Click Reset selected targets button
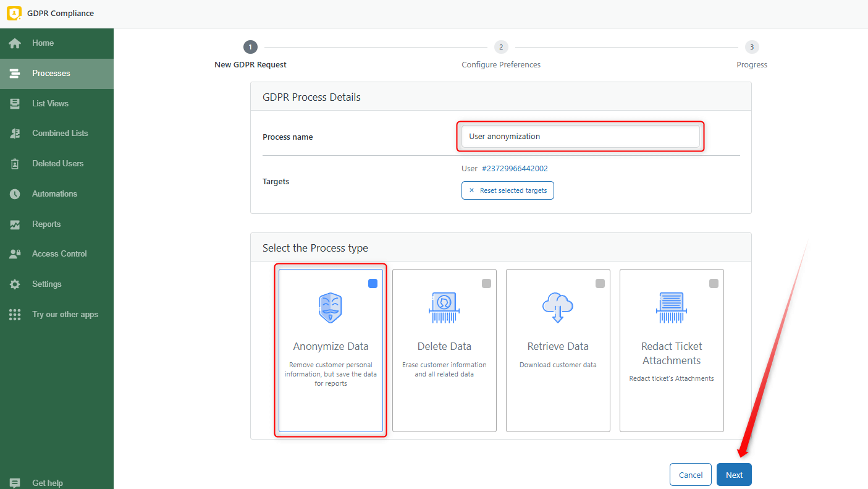The width and height of the screenshot is (868, 489). [x=508, y=190]
